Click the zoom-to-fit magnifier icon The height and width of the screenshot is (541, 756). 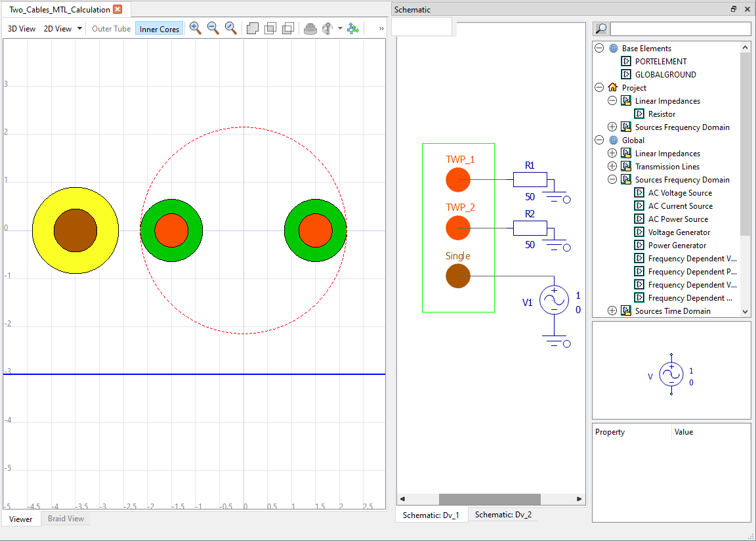[x=230, y=28]
